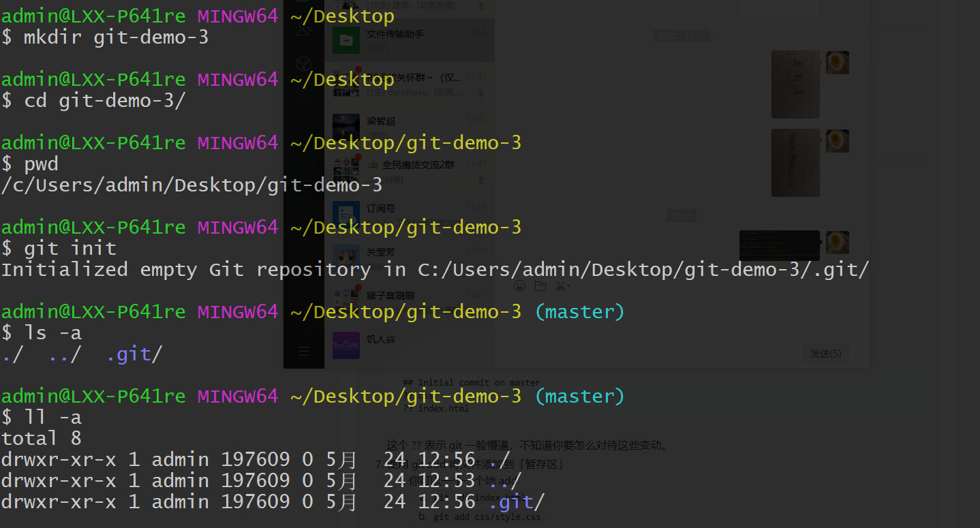Click the 'cd git-demo-3/' command line

tap(104, 101)
